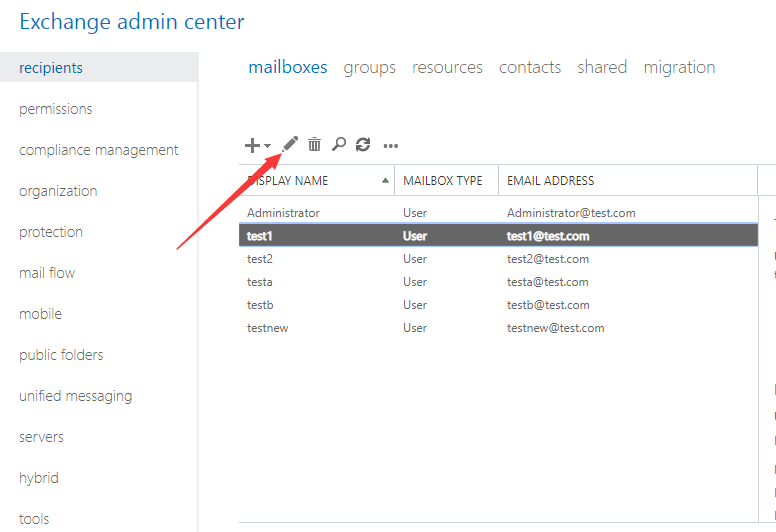
Task: Click the User type cell for Administrator
Action: point(415,213)
